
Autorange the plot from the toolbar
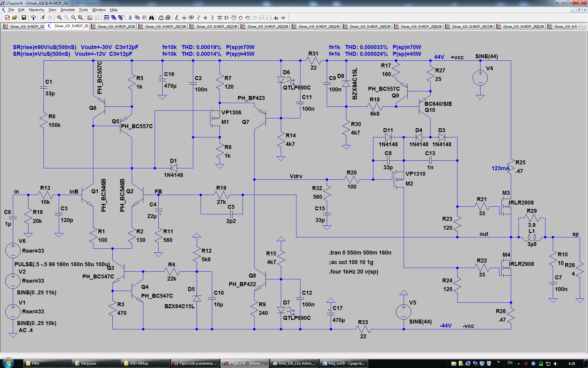pyautogui.click(x=90, y=18)
